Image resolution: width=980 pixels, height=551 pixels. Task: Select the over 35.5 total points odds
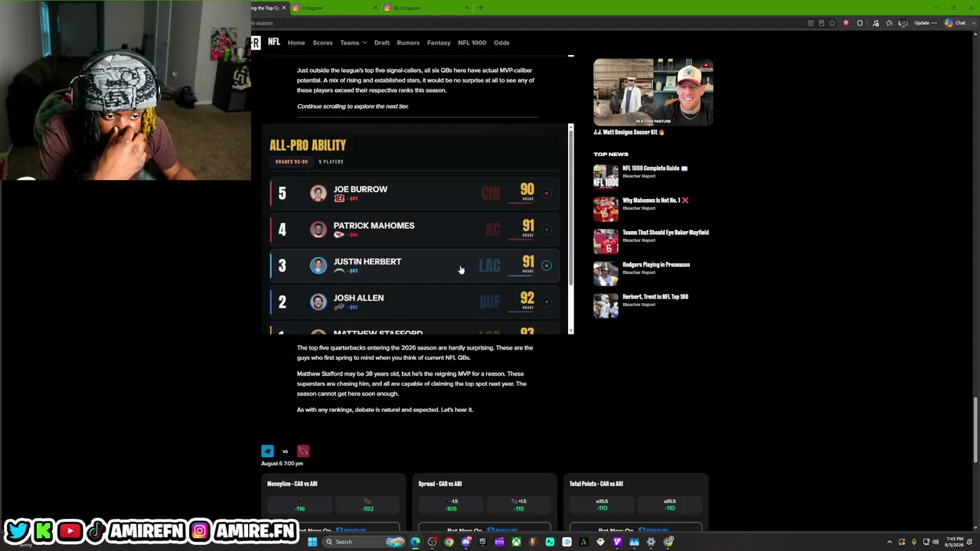point(603,506)
